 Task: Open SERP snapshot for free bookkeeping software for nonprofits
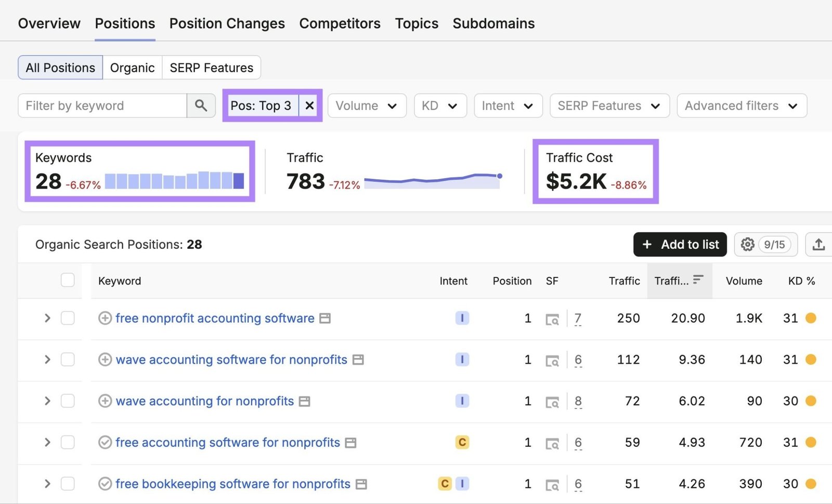tap(361, 484)
